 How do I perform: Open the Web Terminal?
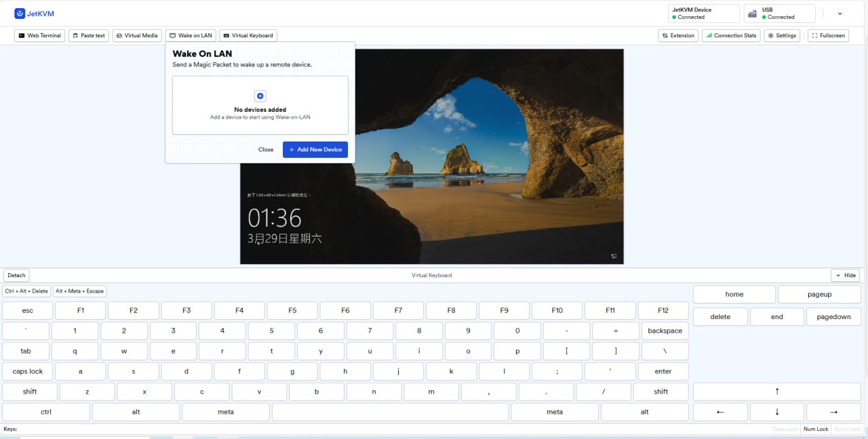(x=40, y=35)
